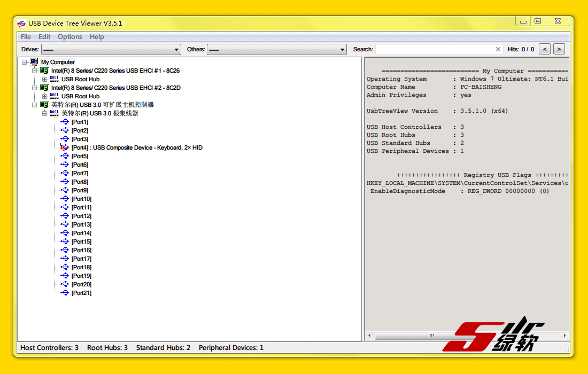Click the EHCI #1 - 8C26 controller icon

[44, 71]
